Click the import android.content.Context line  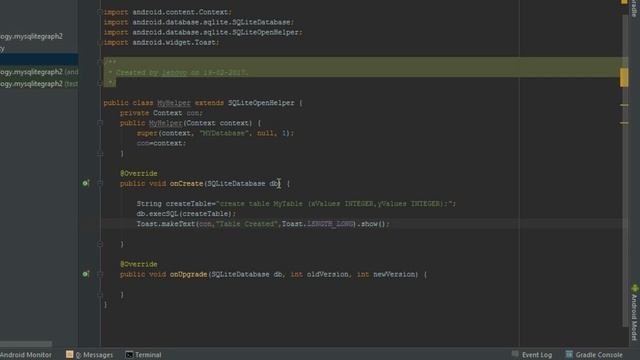click(168, 12)
